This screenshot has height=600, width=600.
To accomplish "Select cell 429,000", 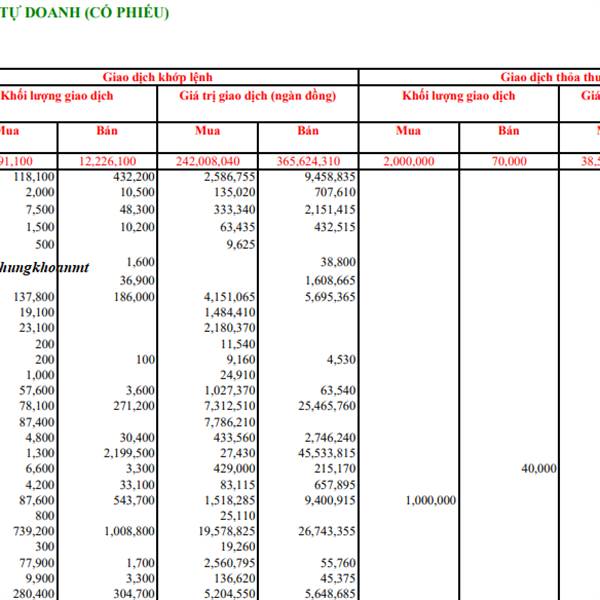I will 235,468.
